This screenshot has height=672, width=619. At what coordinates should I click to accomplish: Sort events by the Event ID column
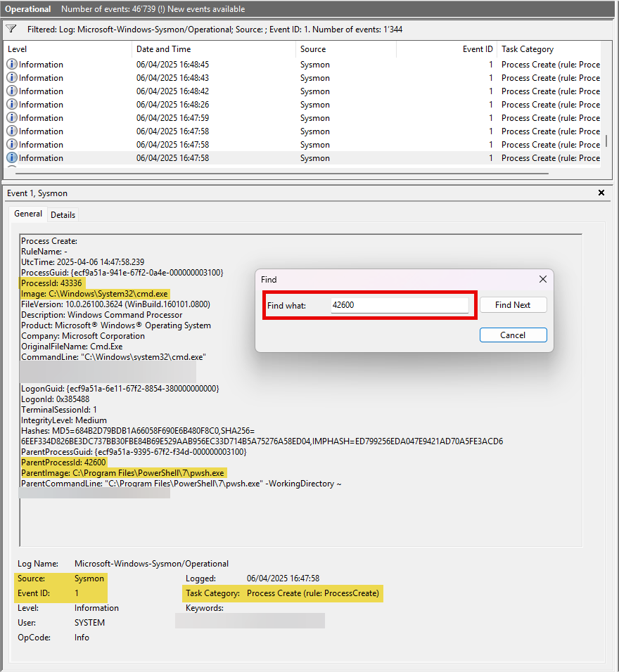coord(478,49)
